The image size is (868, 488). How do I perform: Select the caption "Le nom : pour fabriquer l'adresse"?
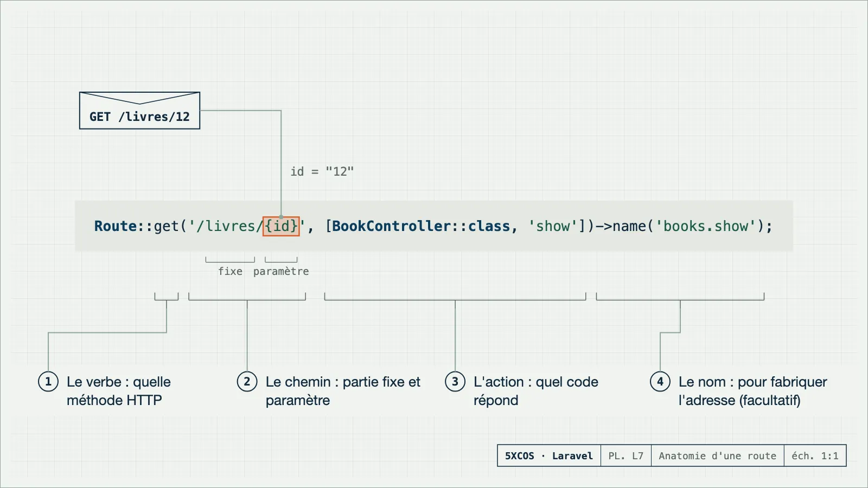click(753, 391)
